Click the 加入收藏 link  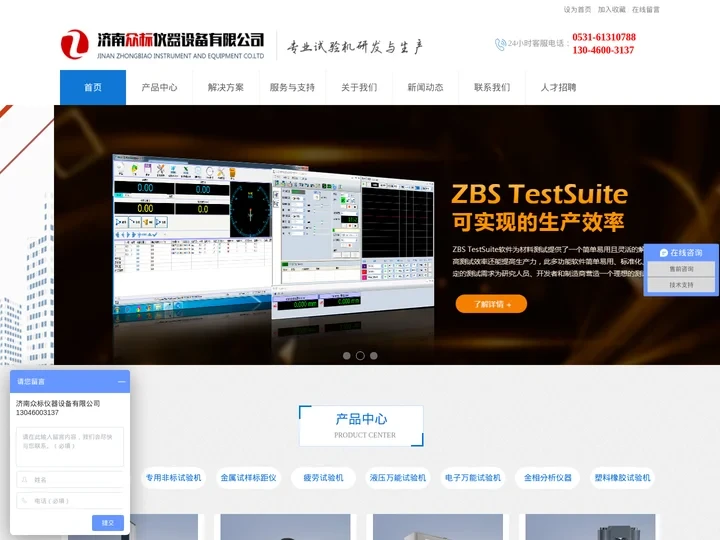pyautogui.click(x=612, y=10)
